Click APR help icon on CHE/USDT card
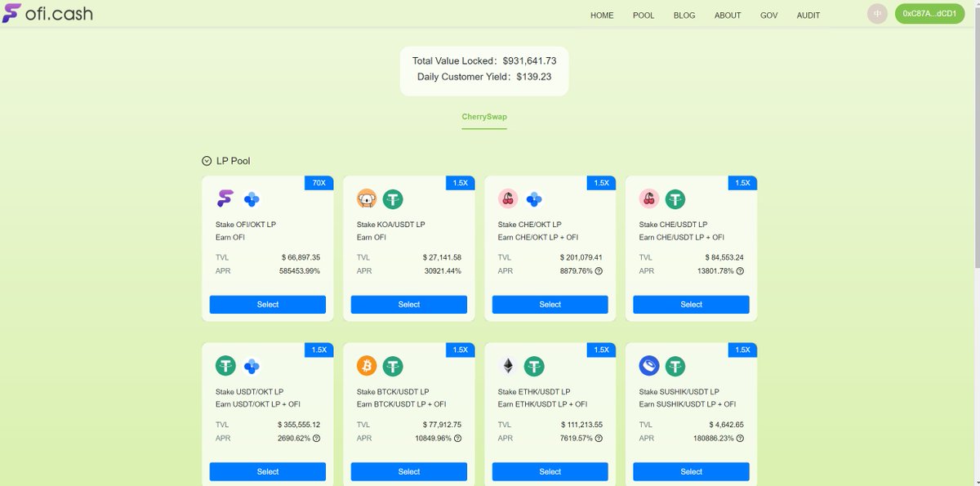Viewport: 980px width, 486px height. (740, 271)
